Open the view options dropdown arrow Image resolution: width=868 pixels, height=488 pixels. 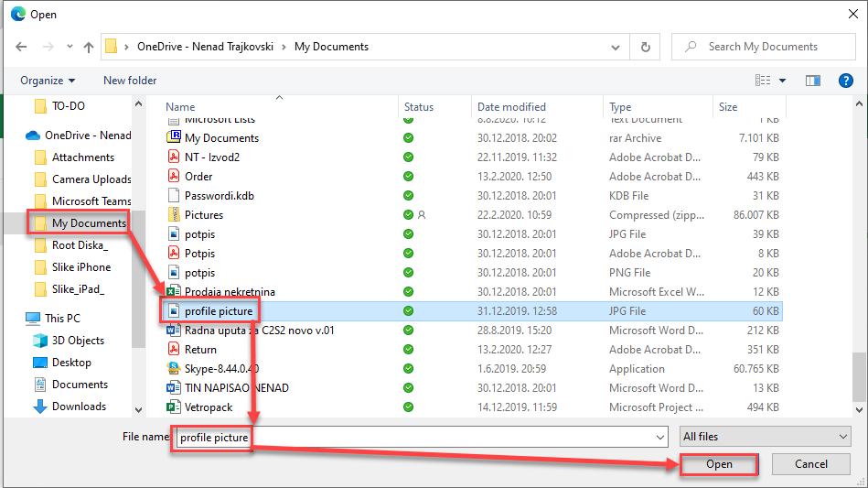pos(783,81)
